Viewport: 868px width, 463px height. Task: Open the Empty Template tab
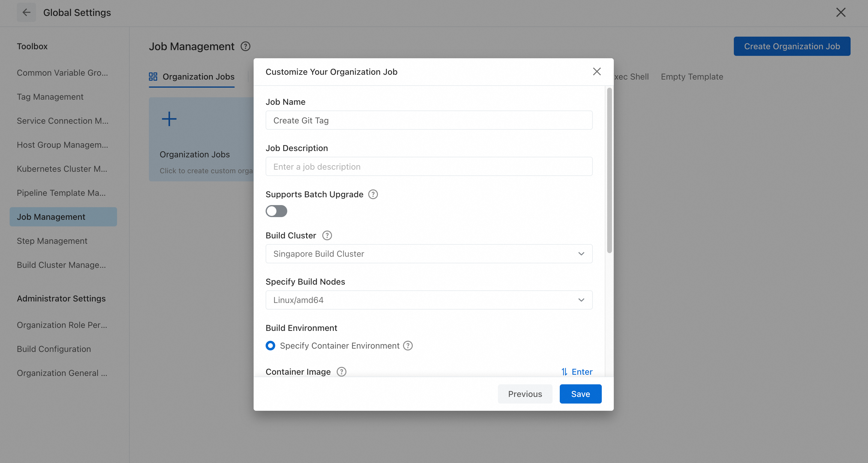[692, 77]
